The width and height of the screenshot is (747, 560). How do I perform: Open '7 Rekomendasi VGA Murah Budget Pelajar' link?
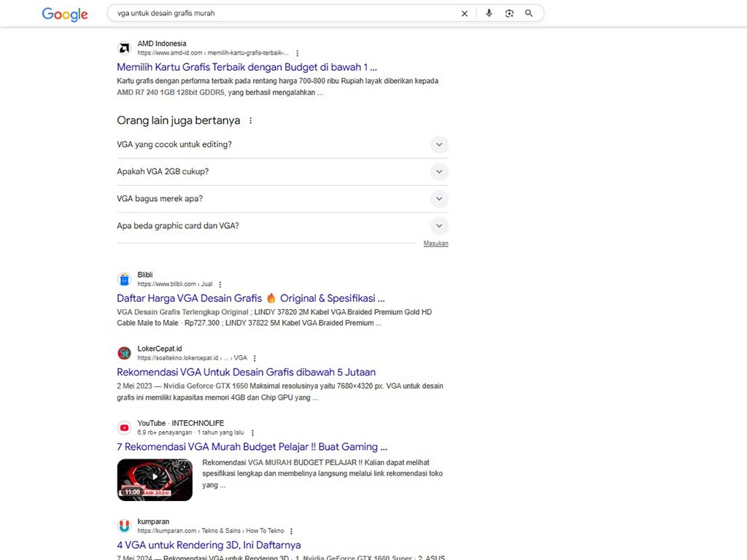click(x=252, y=447)
